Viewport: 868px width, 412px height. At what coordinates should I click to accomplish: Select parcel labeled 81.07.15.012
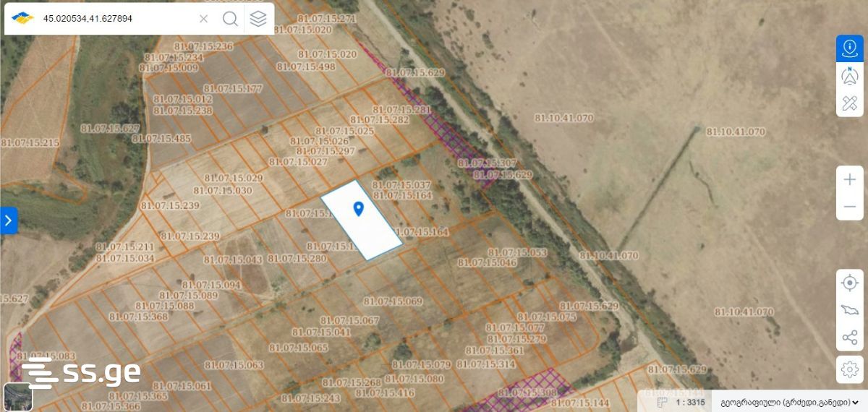pyautogui.click(x=182, y=99)
